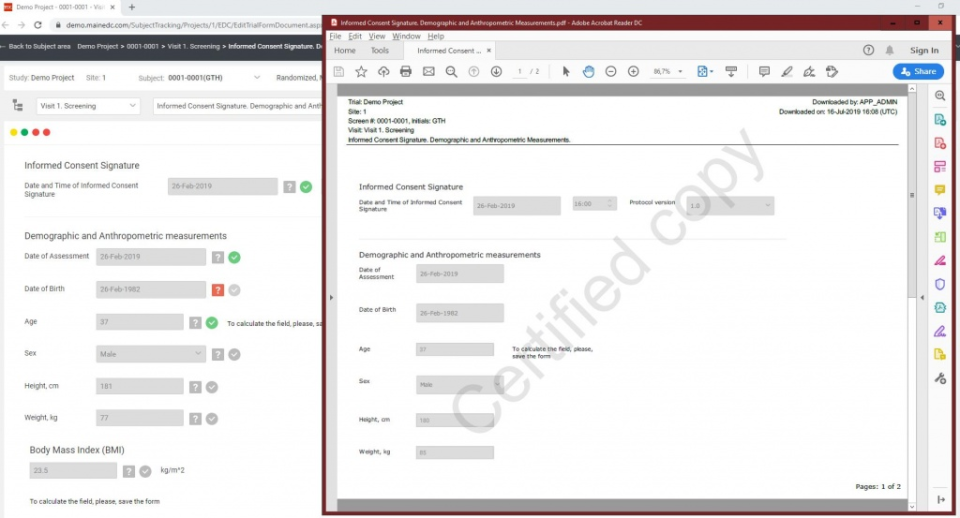
Task: Open Protocol version dropdown in PDF
Action: [730, 206]
